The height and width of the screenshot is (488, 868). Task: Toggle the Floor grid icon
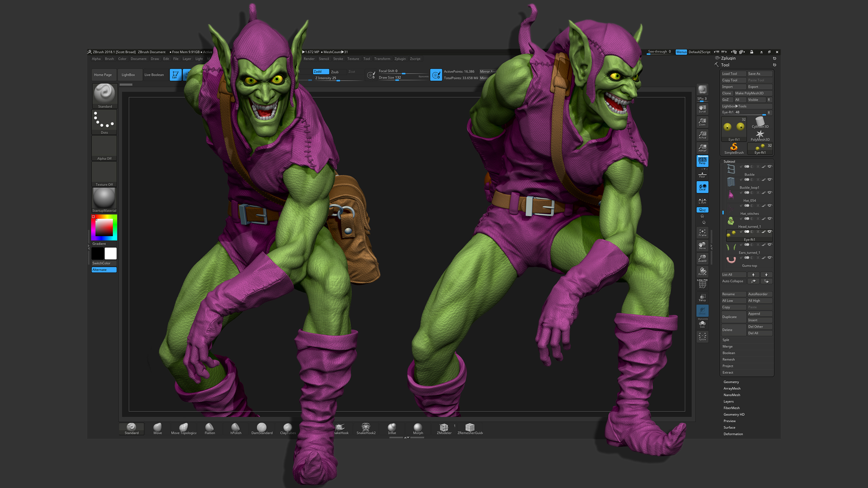(x=702, y=175)
